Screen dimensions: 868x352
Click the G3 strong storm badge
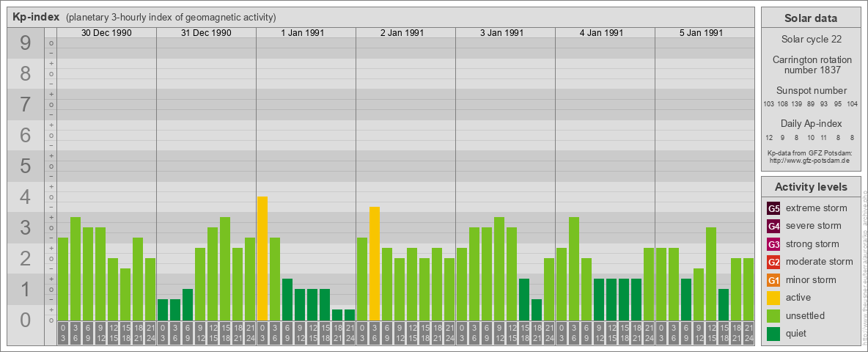pos(774,244)
